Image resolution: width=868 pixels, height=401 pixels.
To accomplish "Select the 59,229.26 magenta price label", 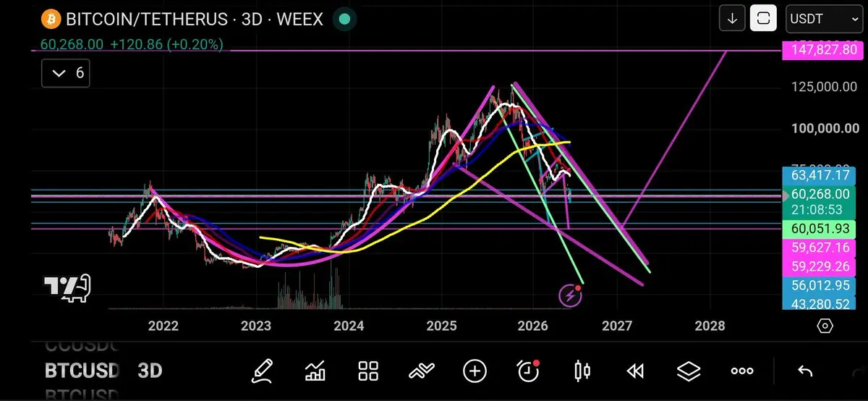I will (x=820, y=266).
